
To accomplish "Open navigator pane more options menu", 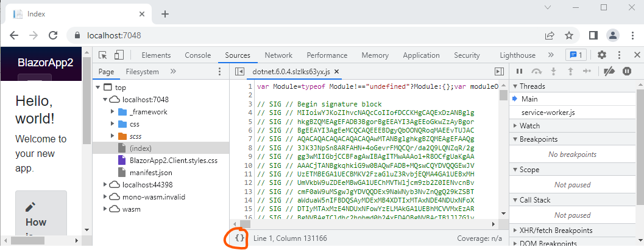I will pyautogui.click(x=219, y=72).
